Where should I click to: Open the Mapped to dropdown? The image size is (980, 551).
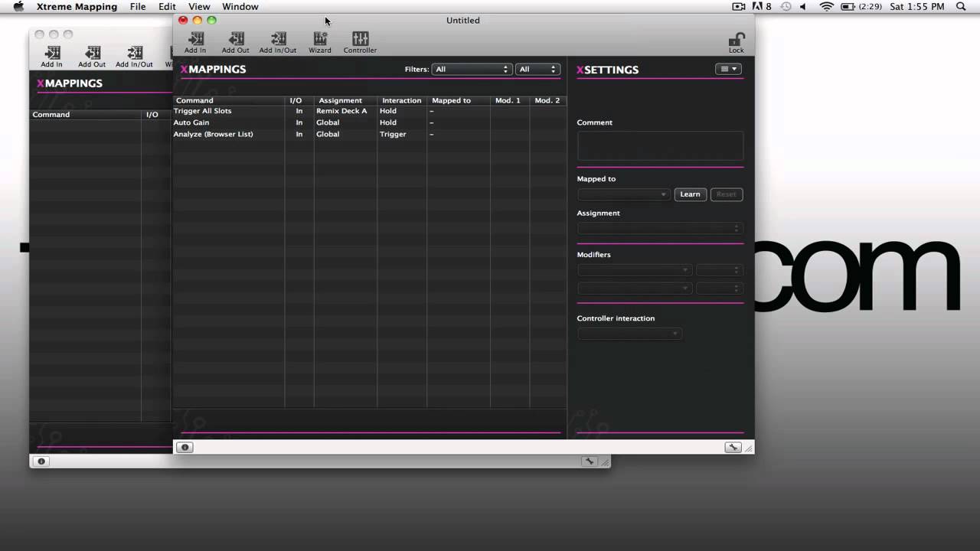pos(624,194)
